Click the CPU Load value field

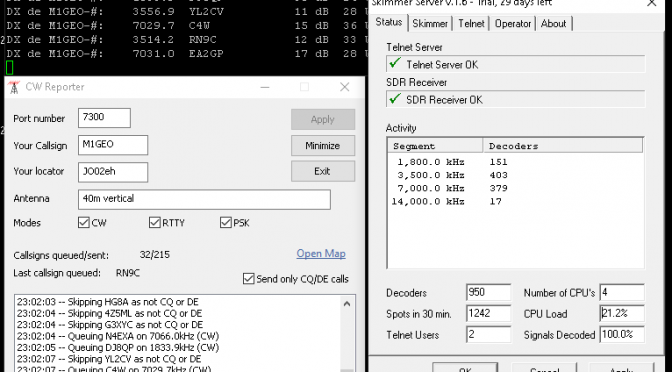[622, 313]
